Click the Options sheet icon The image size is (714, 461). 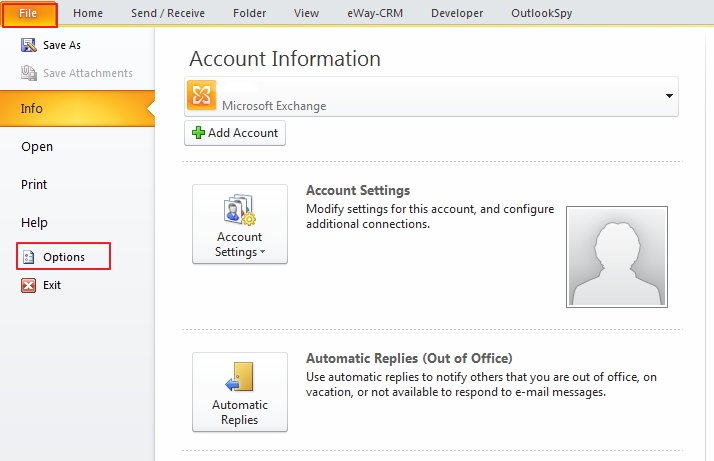(x=29, y=257)
